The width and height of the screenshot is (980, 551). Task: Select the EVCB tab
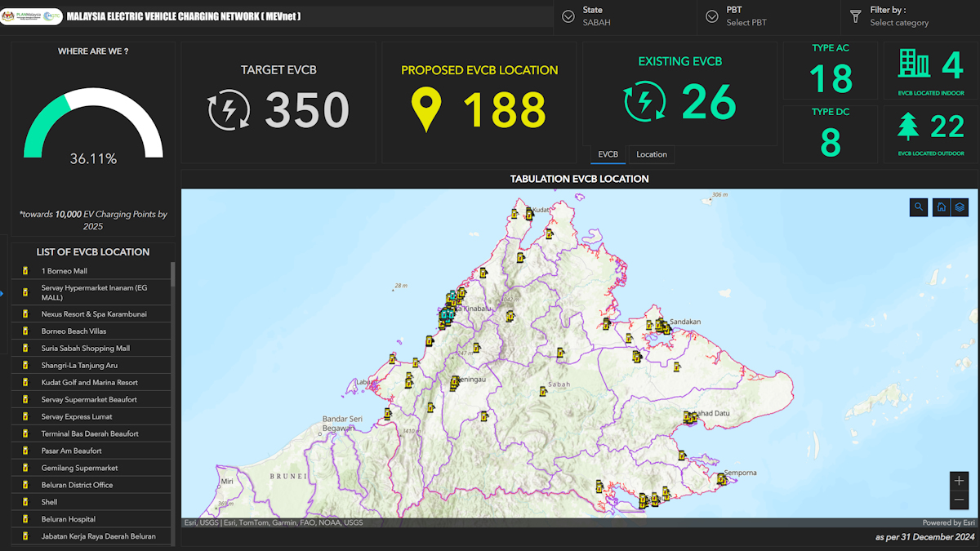pyautogui.click(x=608, y=154)
